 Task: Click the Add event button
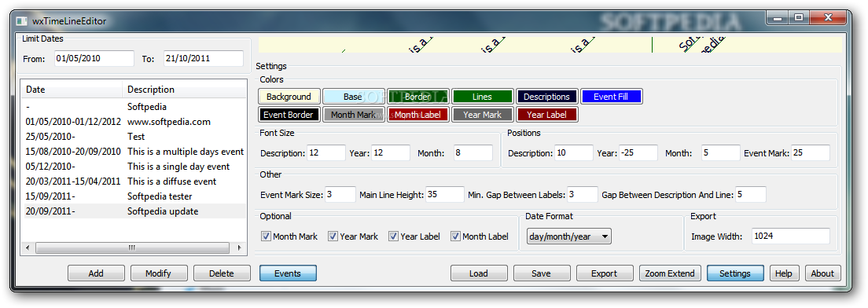[97, 273]
